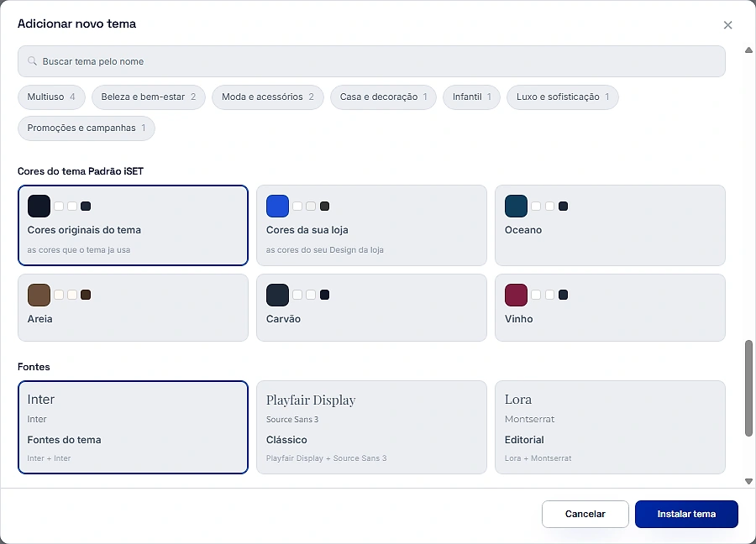Select the Luxo e sofisticação chip
Image resolution: width=756 pixels, height=544 pixels.
(x=563, y=97)
